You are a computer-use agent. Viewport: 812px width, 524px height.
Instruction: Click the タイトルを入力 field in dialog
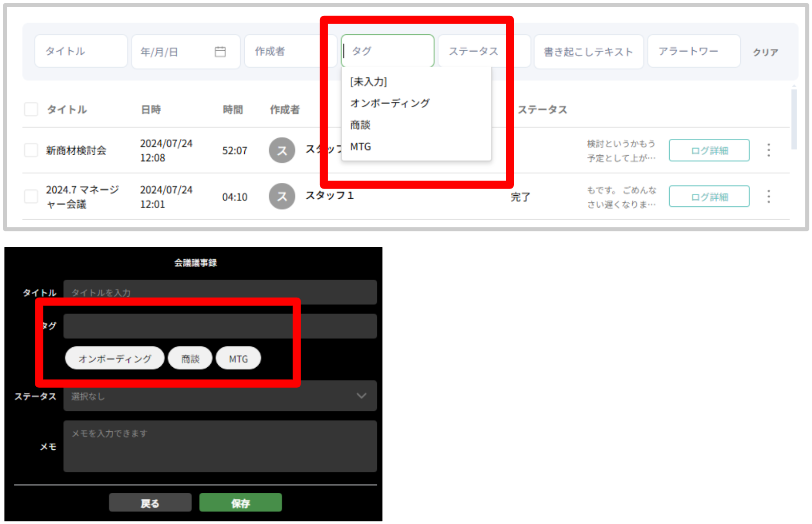point(220,292)
